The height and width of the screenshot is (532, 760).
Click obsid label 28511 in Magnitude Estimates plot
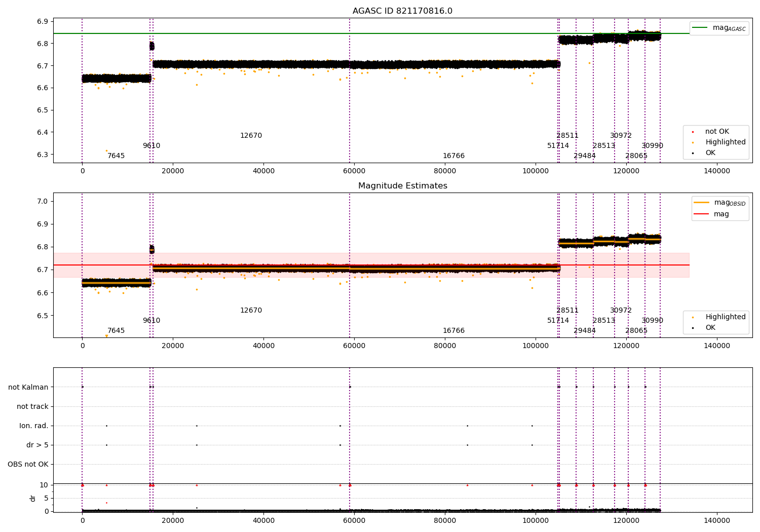pyautogui.click(x=567, y=311)
